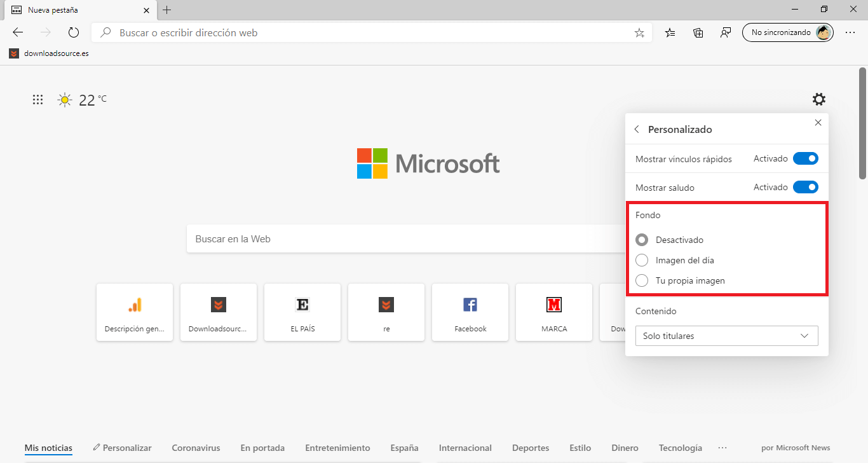Switch to En portada news tab
Viewport: 868px width, 463px height.
(x=262, y=448)
